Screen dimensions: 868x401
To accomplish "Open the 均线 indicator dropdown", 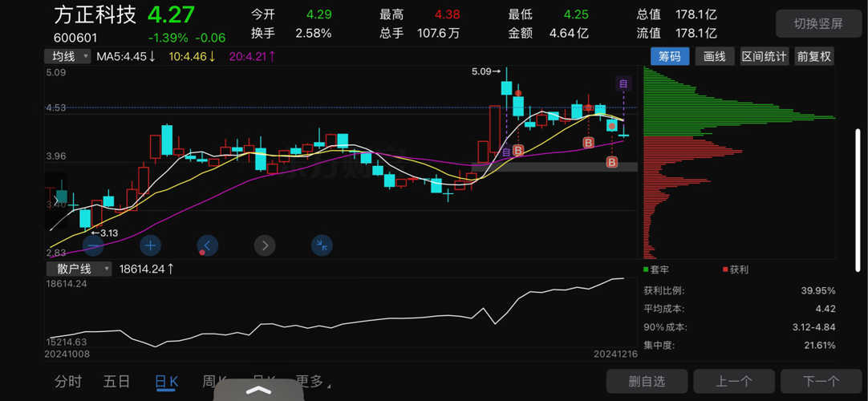I will 68,56.
